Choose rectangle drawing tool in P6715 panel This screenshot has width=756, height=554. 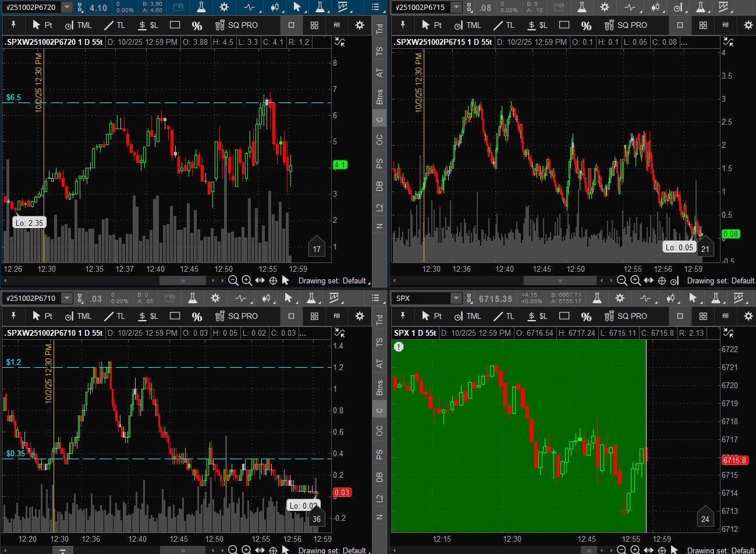coord(564,25)
